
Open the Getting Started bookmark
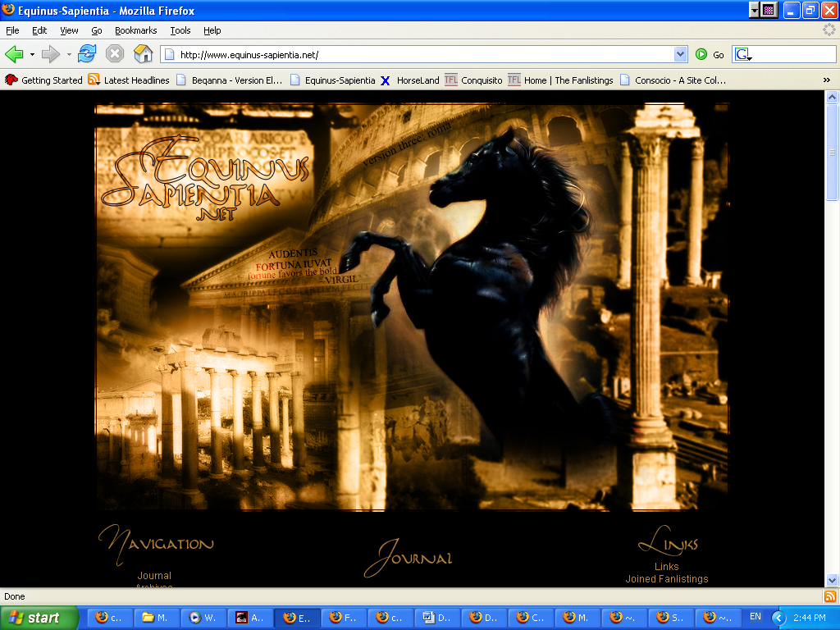point(44,80)
